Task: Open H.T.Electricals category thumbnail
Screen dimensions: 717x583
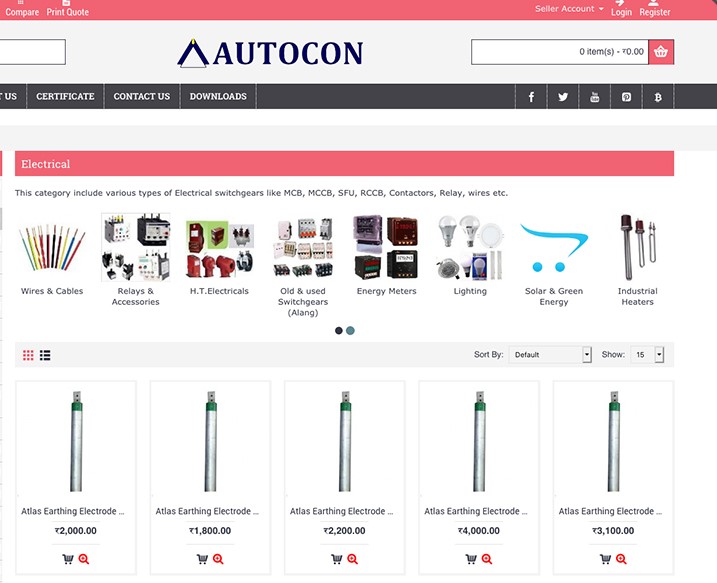Action: [x=219, y=249]
